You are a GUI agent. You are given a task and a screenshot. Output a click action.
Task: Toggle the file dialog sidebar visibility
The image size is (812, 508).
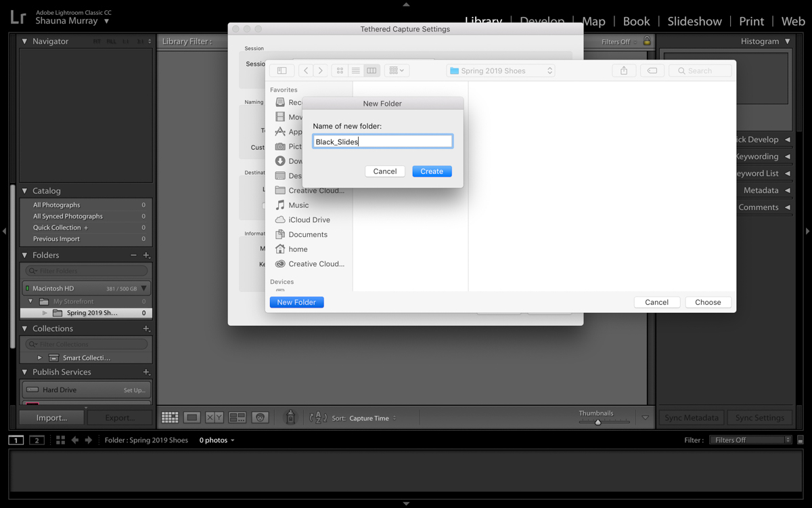point(282,70)
